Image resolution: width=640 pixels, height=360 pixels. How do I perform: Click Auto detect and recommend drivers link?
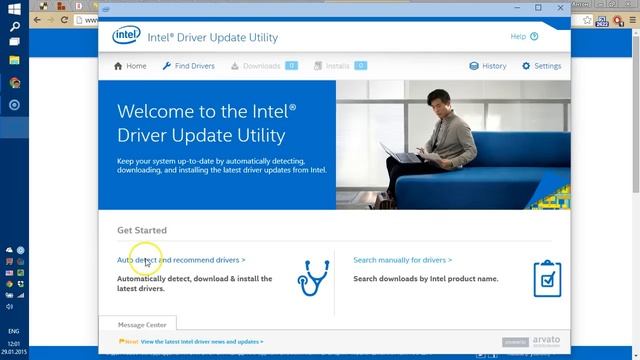[x=181, y=260]
